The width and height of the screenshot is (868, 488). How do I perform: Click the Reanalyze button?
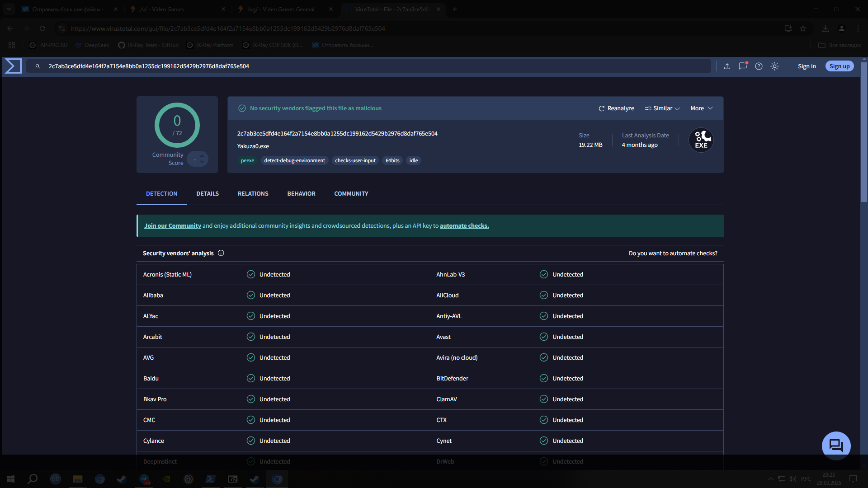point(616,108)
